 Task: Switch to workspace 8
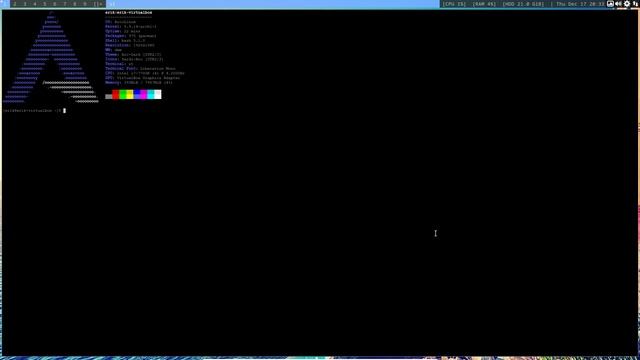(74, 4)
